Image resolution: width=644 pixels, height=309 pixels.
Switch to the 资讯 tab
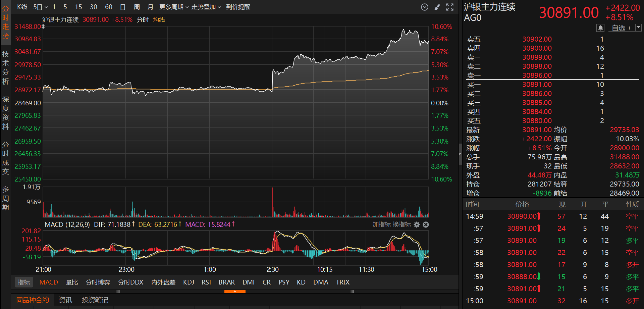click(65, 300)
